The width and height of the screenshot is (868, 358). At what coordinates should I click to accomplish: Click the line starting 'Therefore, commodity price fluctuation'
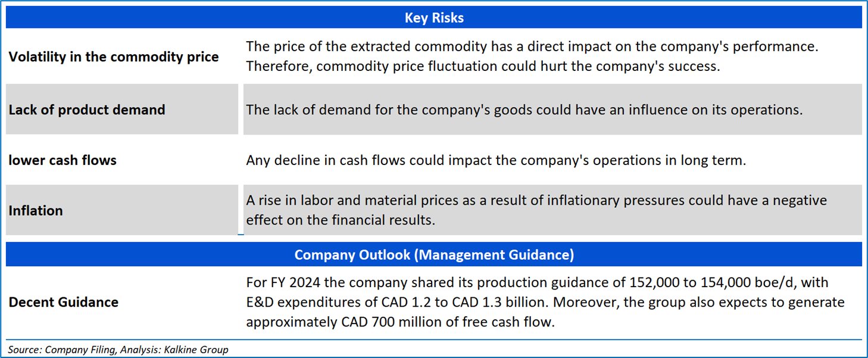click(x=483, y=66)
